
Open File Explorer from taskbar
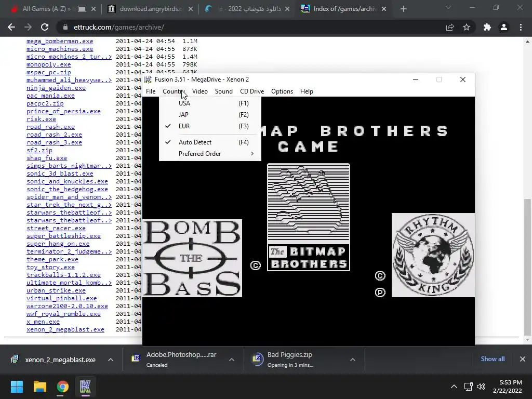pos(39,387)
